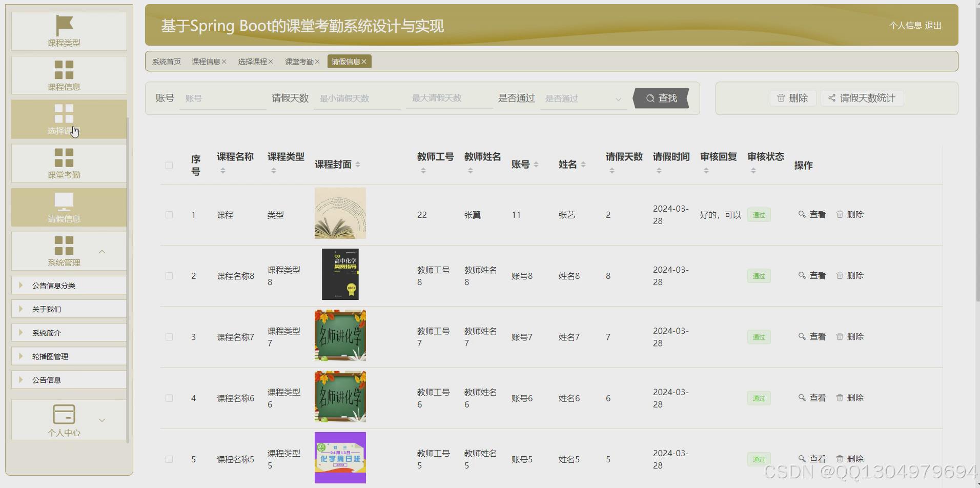Collapse the 系统管理 section chevron
The image size is (980, 488).
tap(101, 251)
